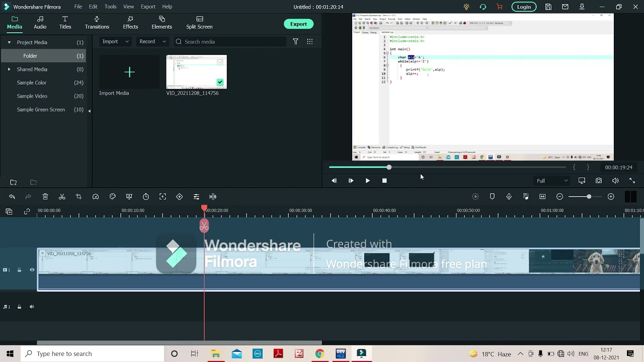Open the Duration timer tool
The height and width of the screenshot is (362, 644).
pyautogui.click(x=146, y=197)
